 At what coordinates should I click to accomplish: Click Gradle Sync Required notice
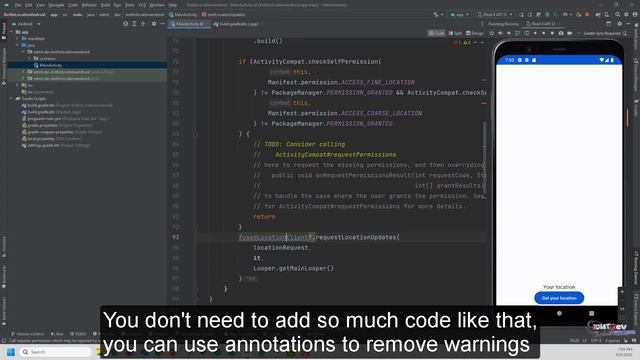pyautogui.click(x=602, y=33)
